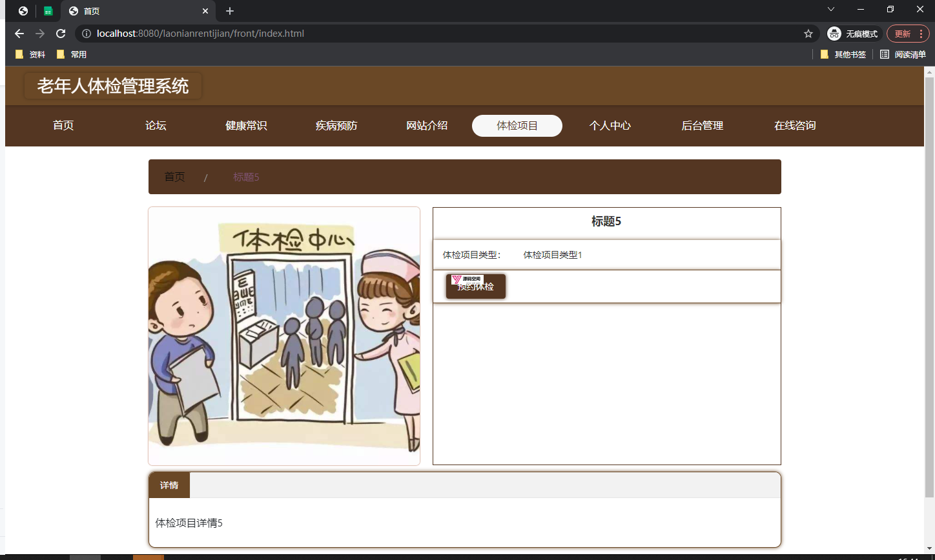Click the browser forward arrow
Viewport: 935px width, 560px height.
click(40, 34)
